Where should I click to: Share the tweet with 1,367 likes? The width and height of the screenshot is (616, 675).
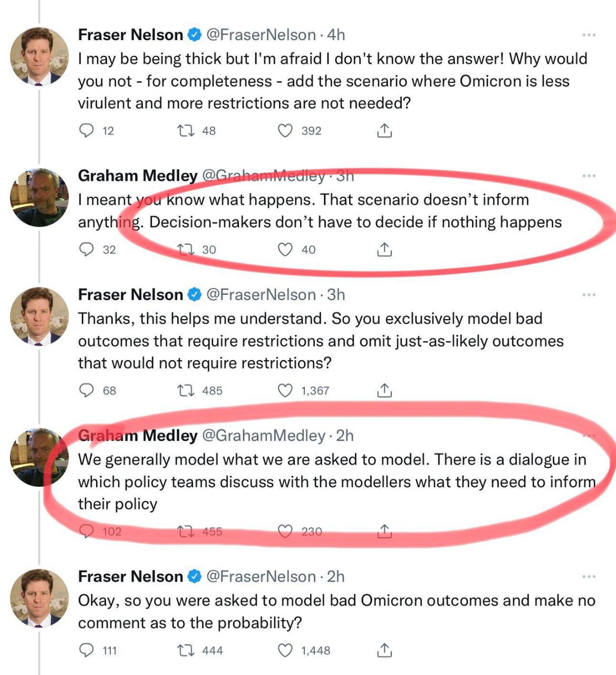[384, 390]
